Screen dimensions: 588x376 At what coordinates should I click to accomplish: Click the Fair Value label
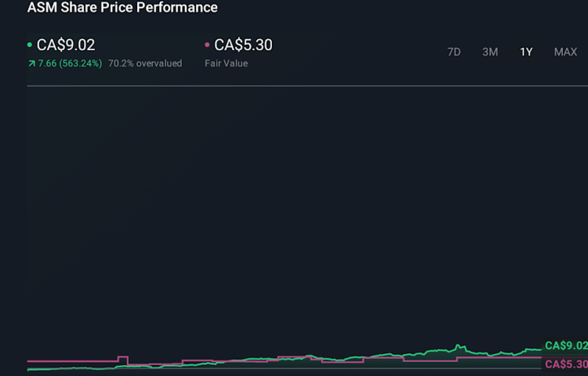(226, 63)
